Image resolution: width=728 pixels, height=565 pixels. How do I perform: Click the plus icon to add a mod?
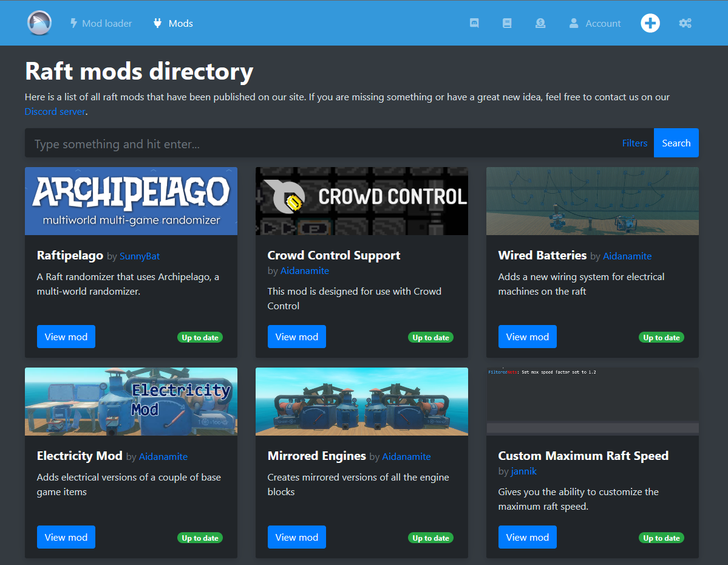point(650,23)
